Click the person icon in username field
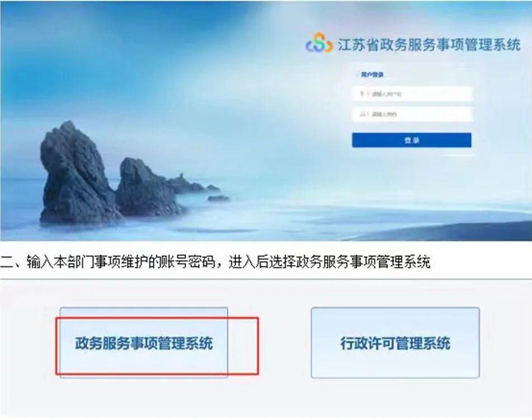Image resolution: width=532 pixels, height=420 pixels. click(x=362, y=93)
